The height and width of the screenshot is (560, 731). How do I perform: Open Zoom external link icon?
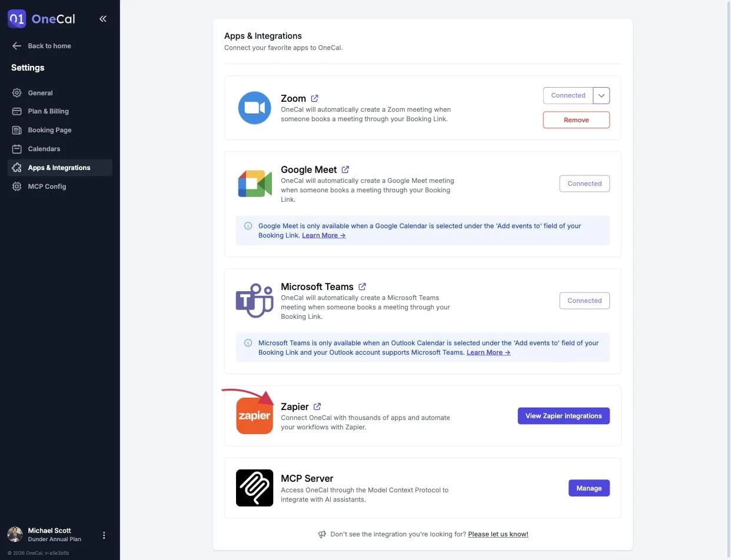[314, 98]
